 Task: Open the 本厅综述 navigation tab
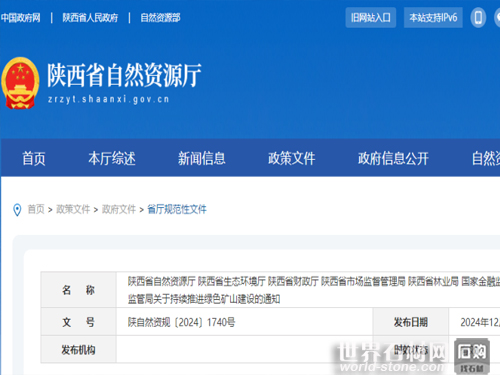[x=112, y=158]
